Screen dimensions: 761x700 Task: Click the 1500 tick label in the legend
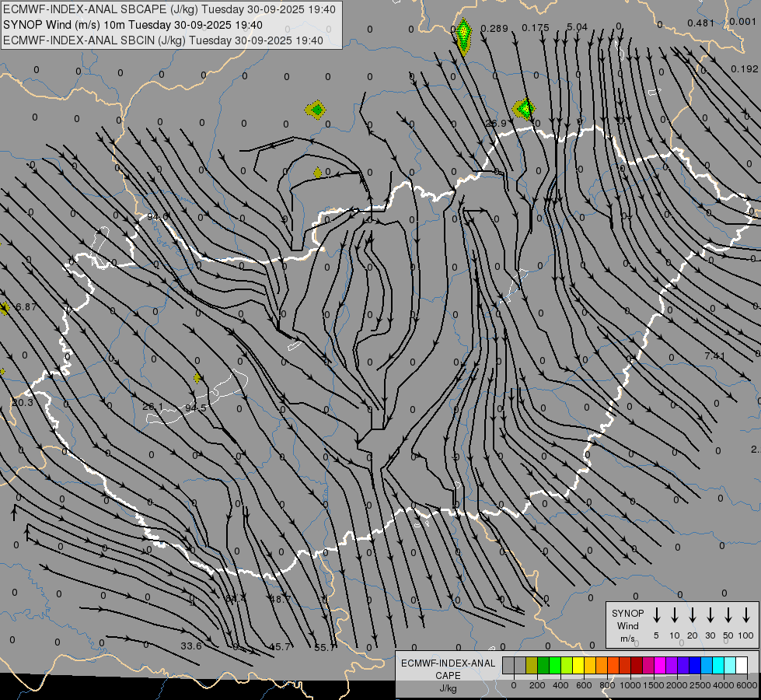point(653,685)
